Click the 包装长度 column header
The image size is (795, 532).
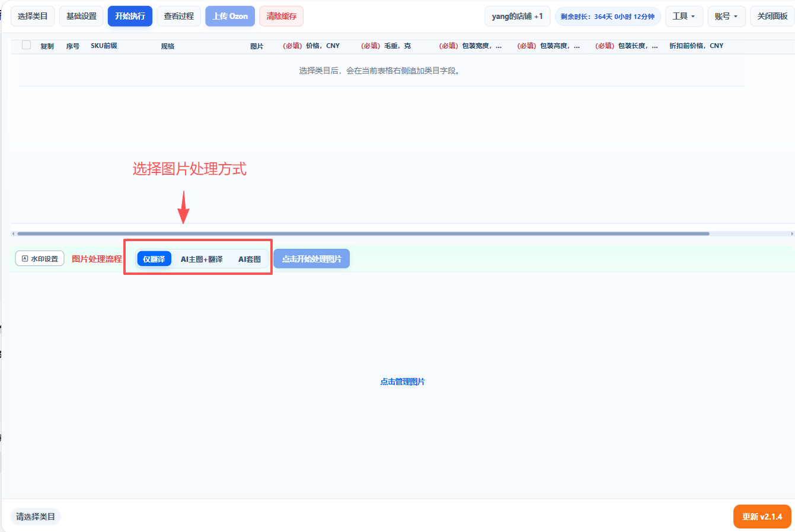pyautogui.click(x=627, y=46)
